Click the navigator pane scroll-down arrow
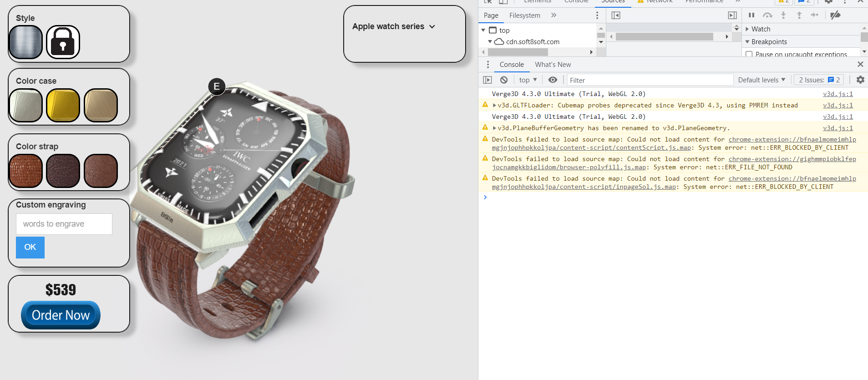This screenshot has width=868, height=380. click(601, 42)
